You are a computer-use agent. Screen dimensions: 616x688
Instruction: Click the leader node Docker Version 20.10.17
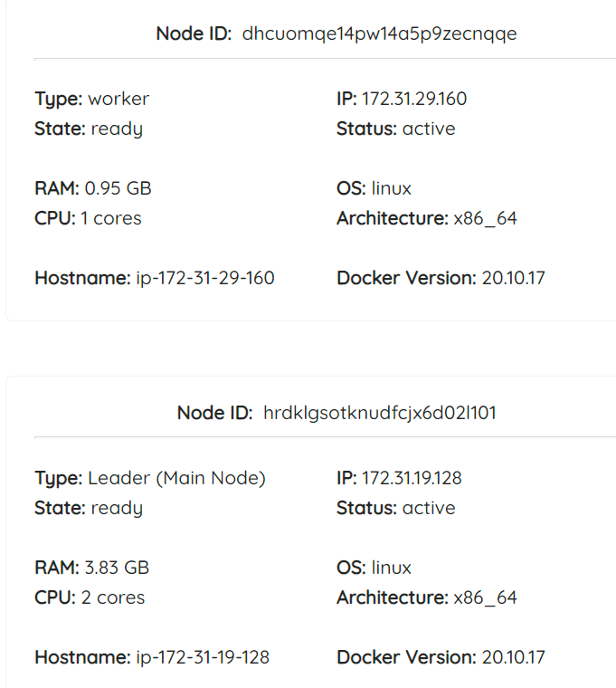click(514, 657)
